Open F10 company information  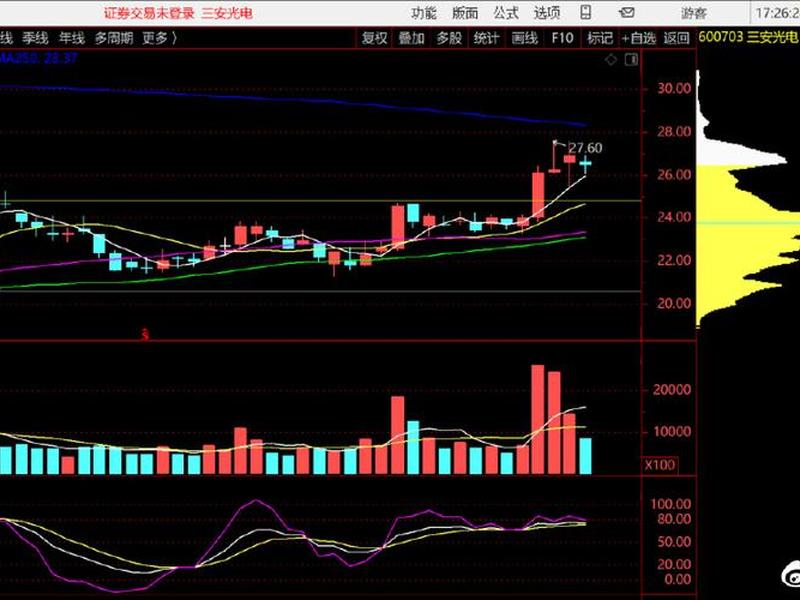[x=562, y=38]
